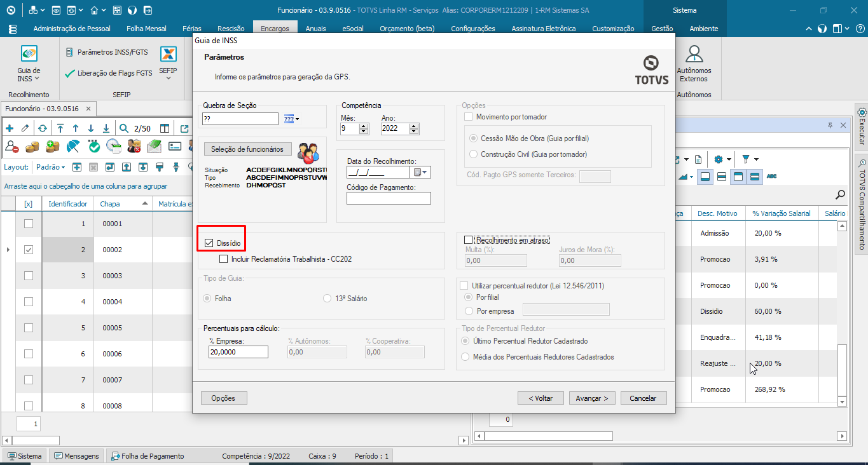868x465 pixels.
Task: Click the search magnifier in the right panel
Action: coord(841,195)
